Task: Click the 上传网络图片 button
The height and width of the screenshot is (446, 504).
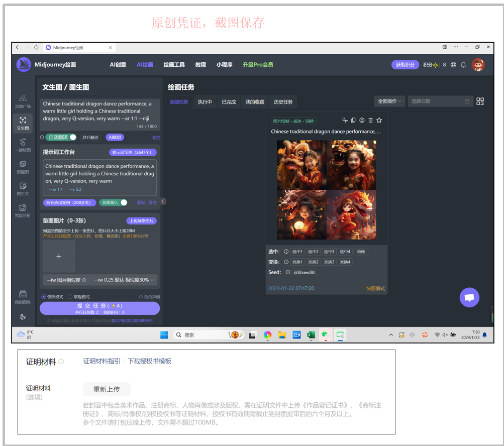Action: pyautogui.click(x=141, y=221)
